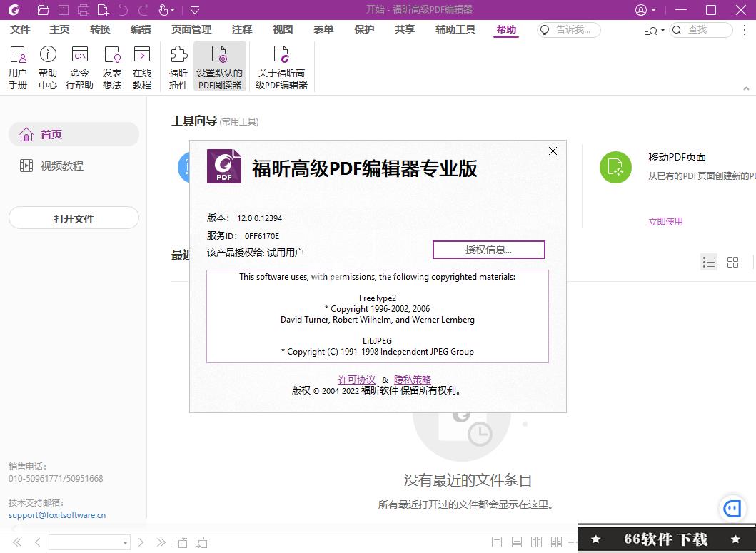Go to previous page in status bar
756x553 pixels.
(x=37, y=542)
